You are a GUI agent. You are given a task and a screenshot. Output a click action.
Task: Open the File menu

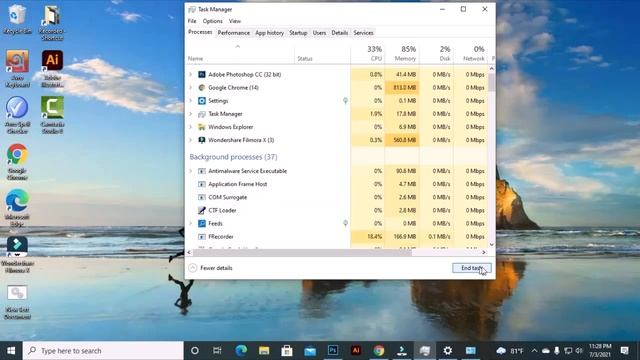tap(192, 21)
